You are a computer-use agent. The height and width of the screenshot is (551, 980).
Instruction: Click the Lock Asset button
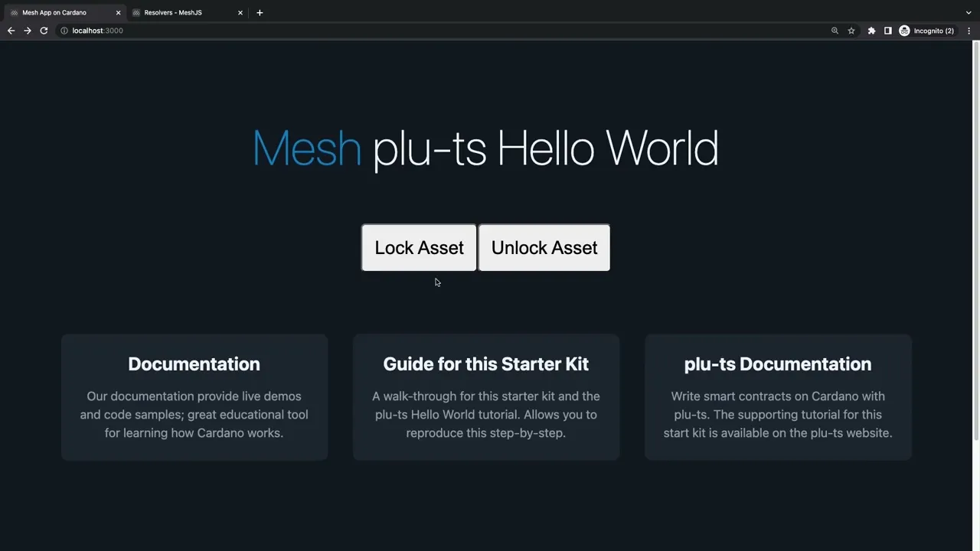419,247
